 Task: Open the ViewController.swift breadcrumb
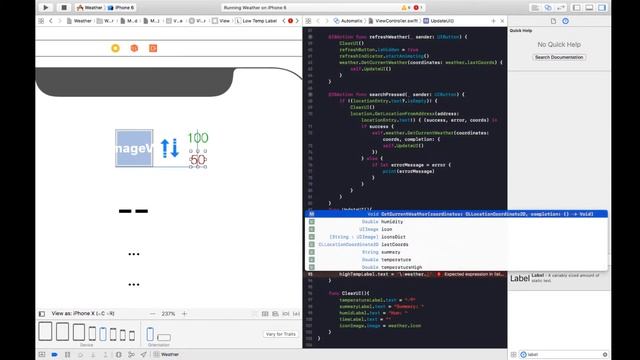pyautogui.click(x=392, y=21)
